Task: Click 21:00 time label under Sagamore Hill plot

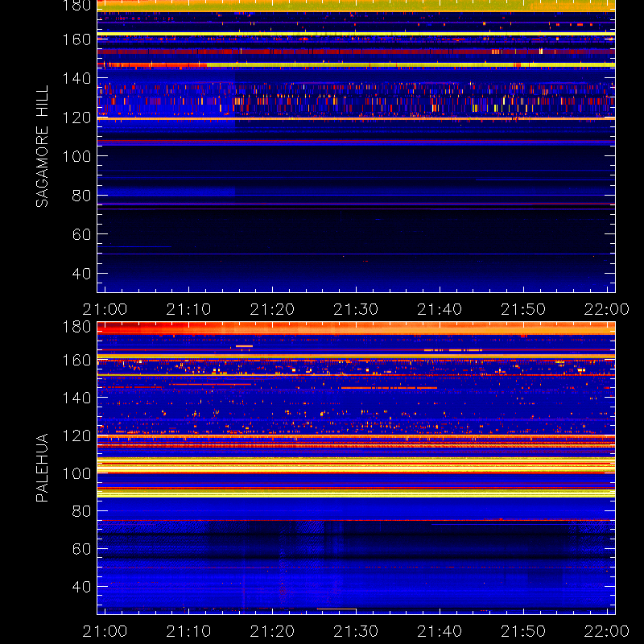Action: (x=105, y=309)
